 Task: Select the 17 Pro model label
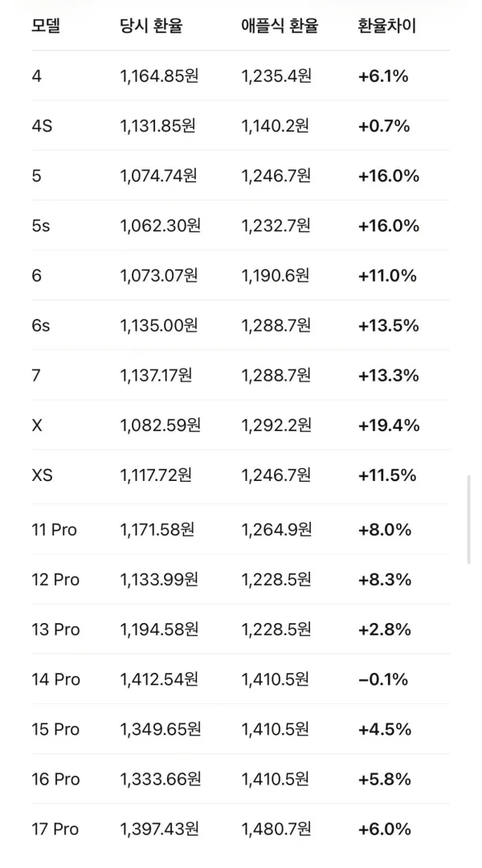(55, 829)
